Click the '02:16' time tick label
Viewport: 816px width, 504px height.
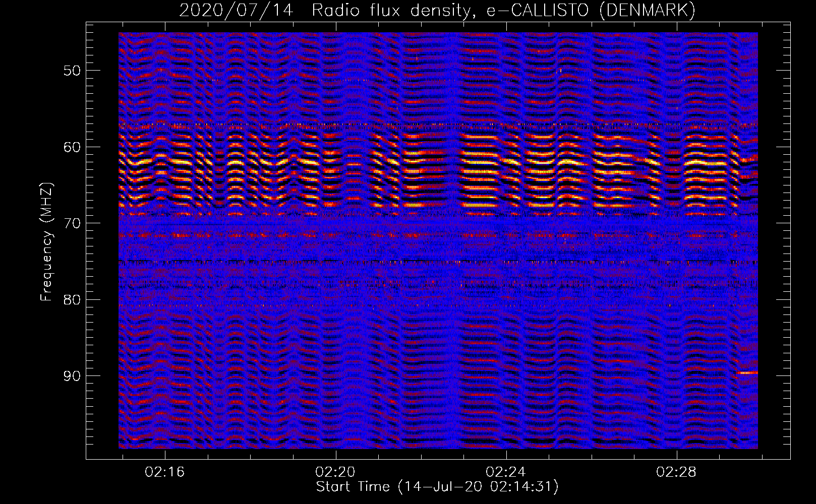click(x=165, y=472)
